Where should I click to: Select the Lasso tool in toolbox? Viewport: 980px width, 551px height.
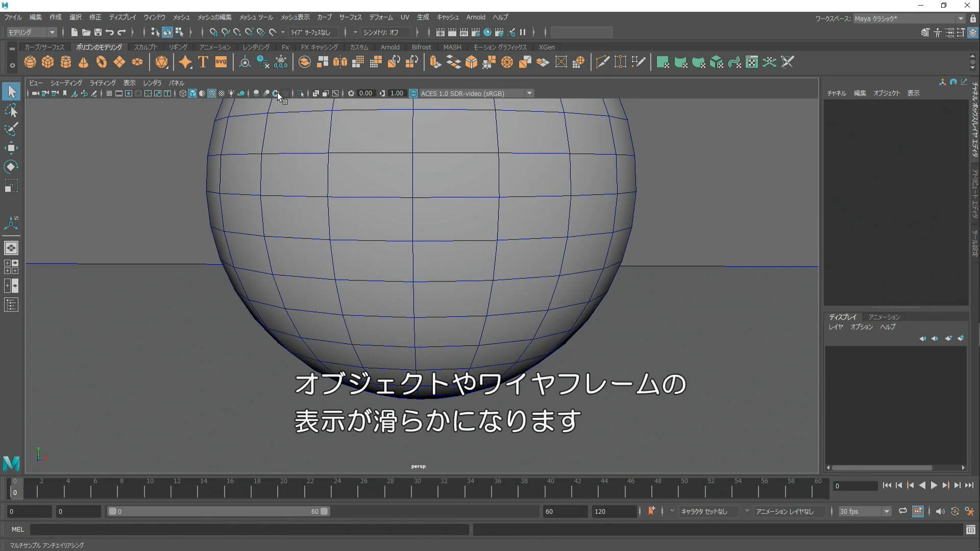click(11, 111)
